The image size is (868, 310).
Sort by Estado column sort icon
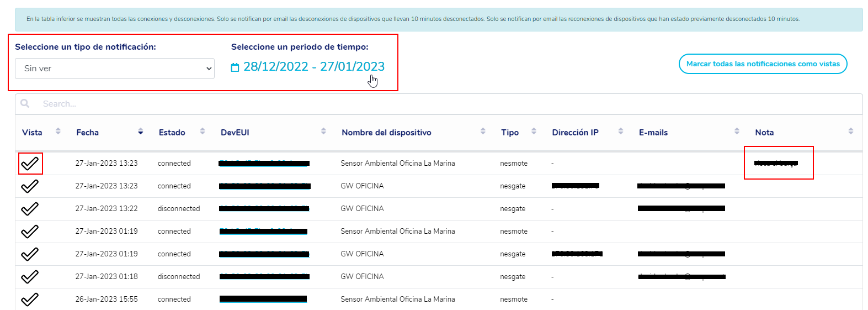click(203, 132)
